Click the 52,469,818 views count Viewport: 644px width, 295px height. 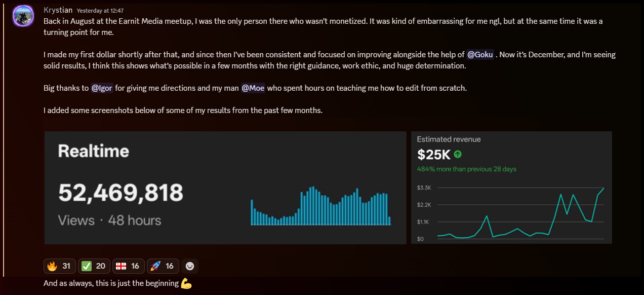click(120, 193)
